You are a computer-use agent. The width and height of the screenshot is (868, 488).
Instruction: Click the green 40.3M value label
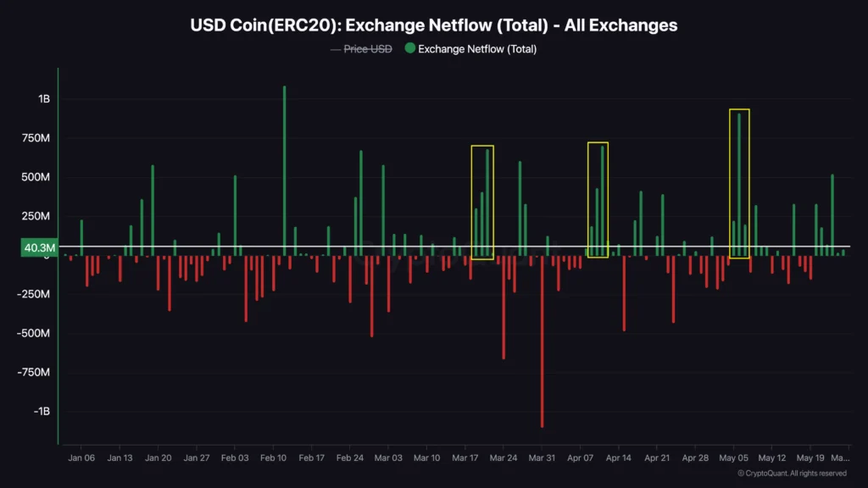40,248
